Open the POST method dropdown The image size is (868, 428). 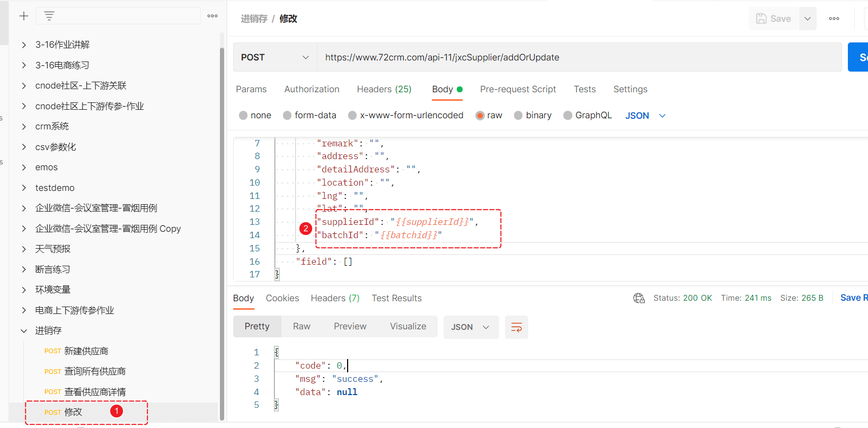point(275,57)
